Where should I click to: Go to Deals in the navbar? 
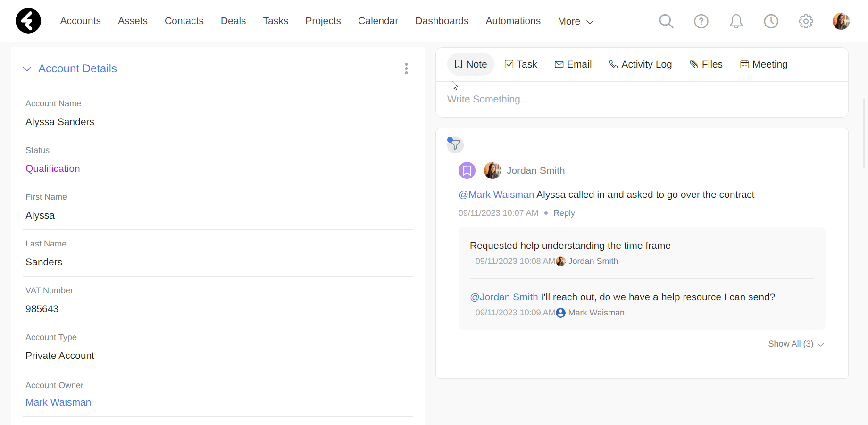point(233,21)
